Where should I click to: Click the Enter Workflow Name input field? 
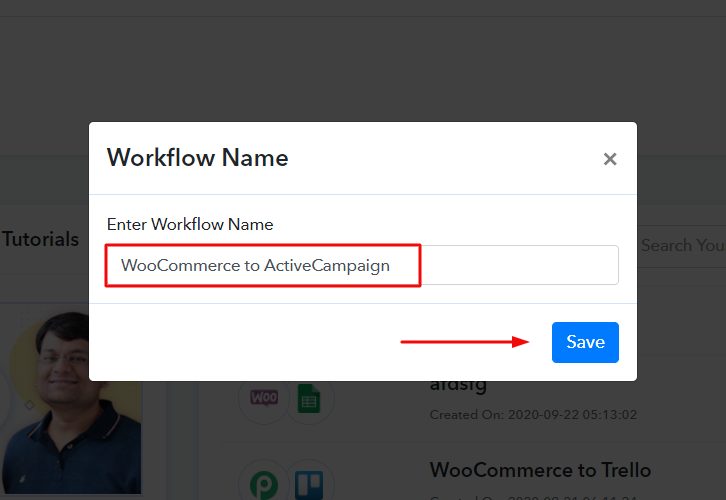coord(362,265)
